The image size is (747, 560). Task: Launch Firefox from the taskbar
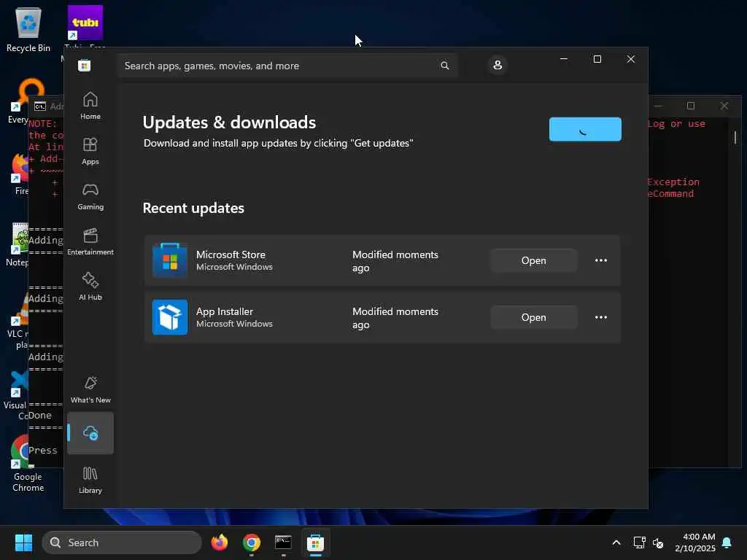click(x=220, y=542)
